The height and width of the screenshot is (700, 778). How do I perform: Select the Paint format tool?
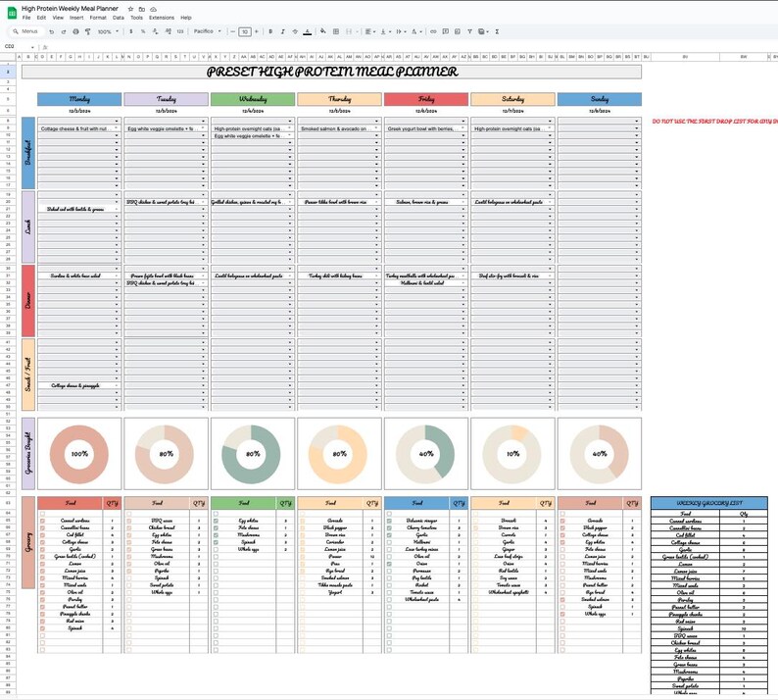pos(88,31)
